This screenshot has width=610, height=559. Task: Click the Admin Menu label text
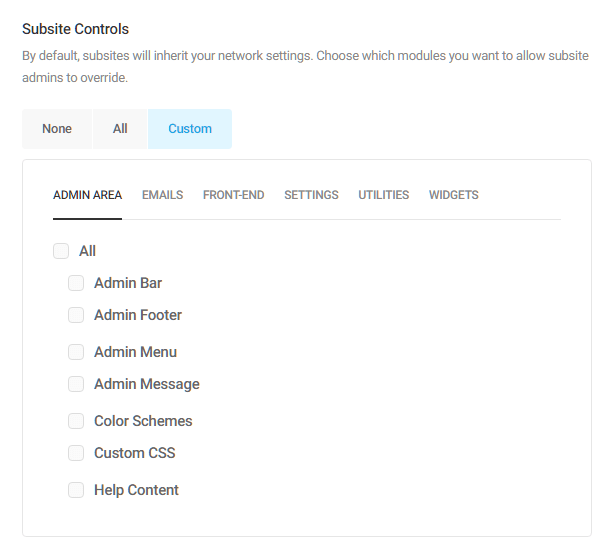(x=135, y=352)
